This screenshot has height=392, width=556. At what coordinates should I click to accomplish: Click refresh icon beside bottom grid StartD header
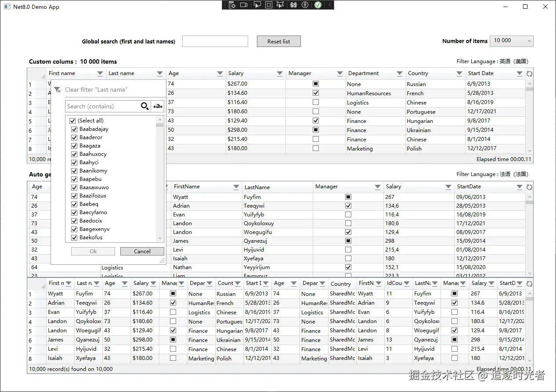[530, 284]
